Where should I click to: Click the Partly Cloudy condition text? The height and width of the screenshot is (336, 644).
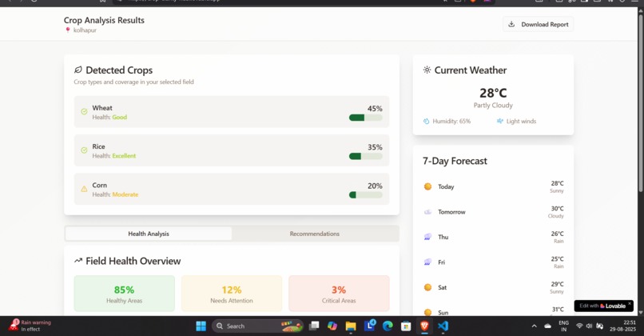493,106
